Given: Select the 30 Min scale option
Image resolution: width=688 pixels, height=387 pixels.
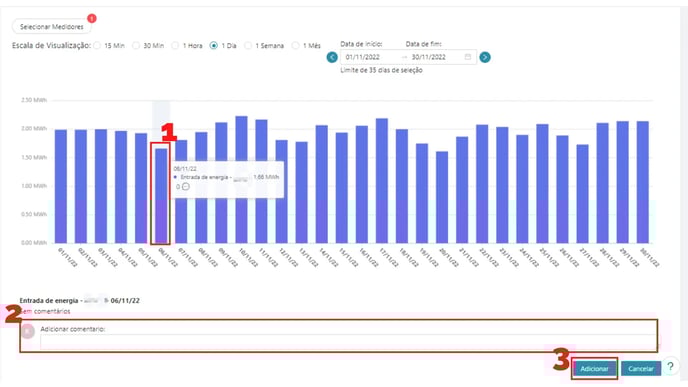Looking at the screenshot, I should tap(136, 45).
